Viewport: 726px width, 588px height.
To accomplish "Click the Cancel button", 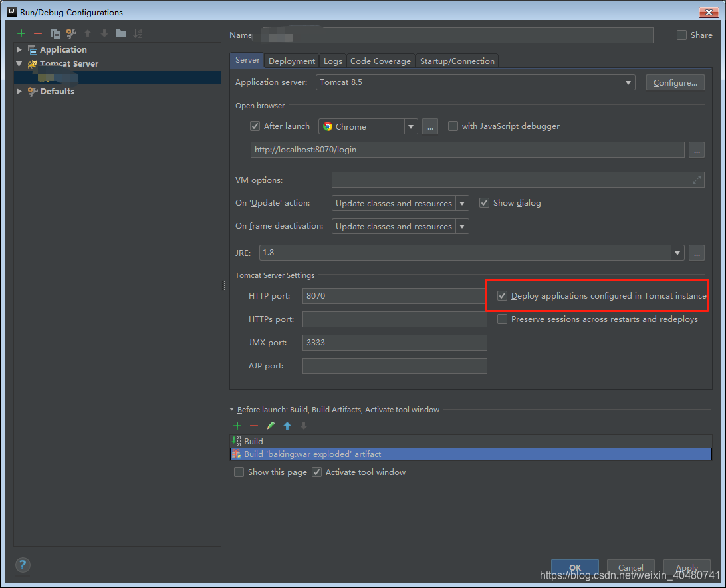I will point(631,567).
